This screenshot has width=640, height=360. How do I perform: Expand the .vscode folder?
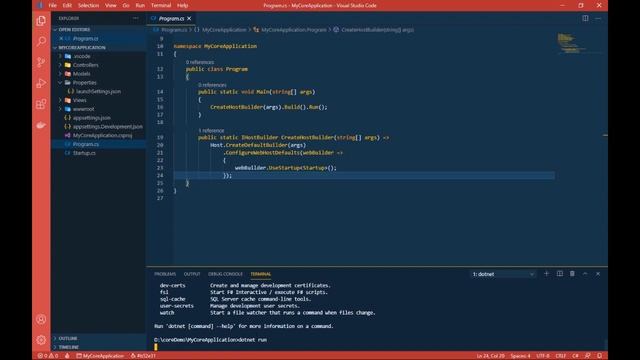coord(98,56)
